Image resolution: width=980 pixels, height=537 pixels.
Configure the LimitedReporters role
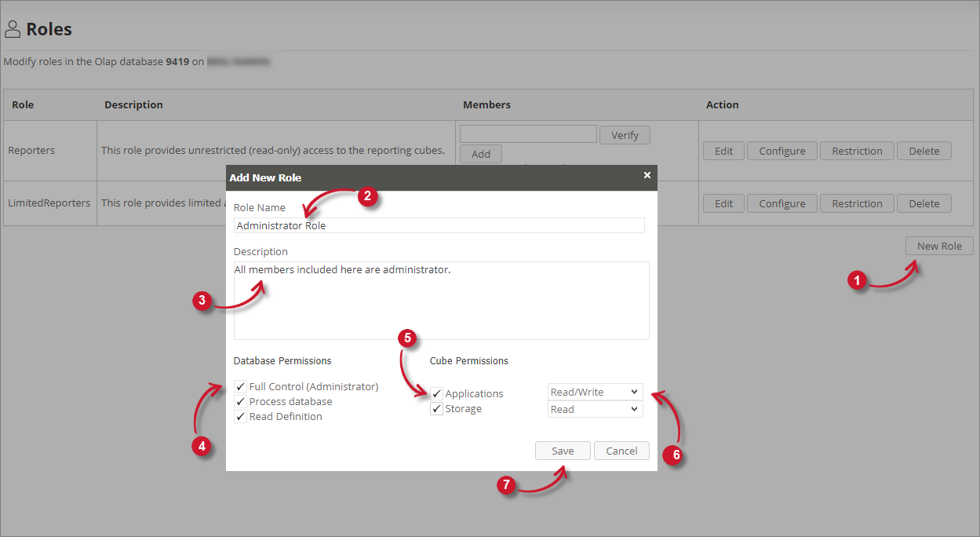tap(781, 203)
